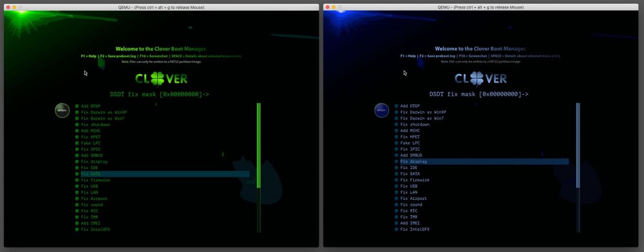
Task: Click the blue vertical scrollbar thumb
Action: point(578,145)
